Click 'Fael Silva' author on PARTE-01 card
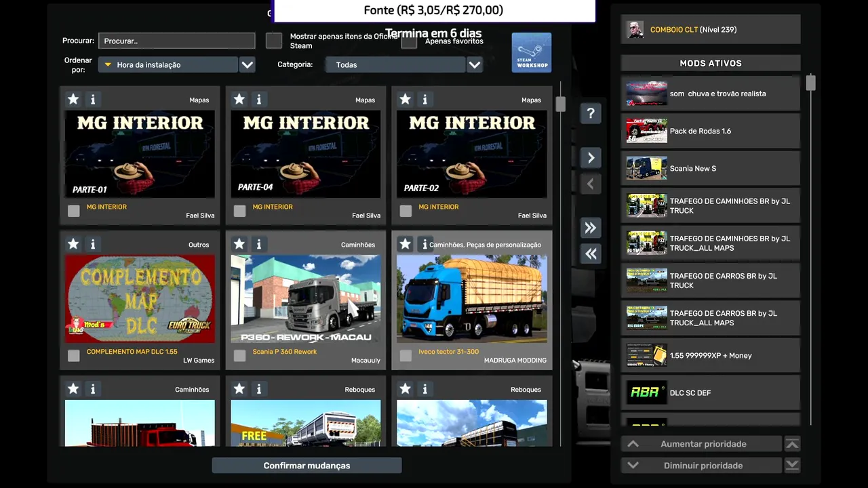This screenshot has height=488, width=868. tap(200, 216)
